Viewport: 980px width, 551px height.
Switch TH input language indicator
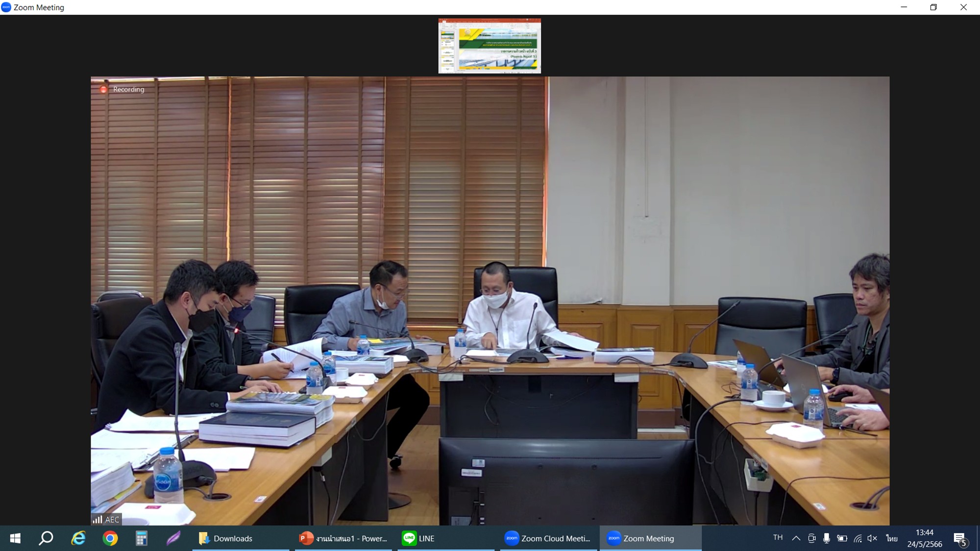(778, 538)
